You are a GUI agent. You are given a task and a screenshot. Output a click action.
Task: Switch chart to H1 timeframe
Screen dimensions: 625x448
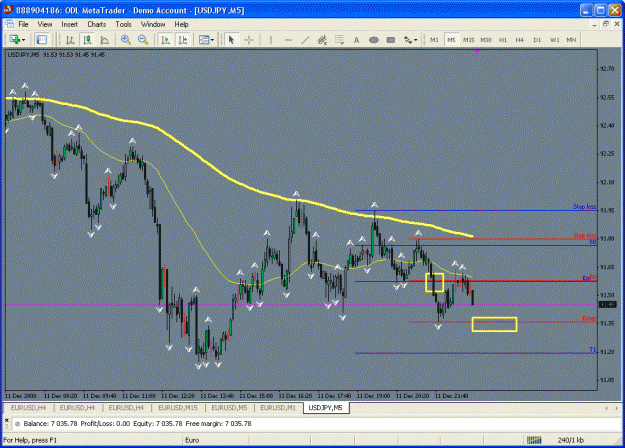click(x=503, y=39)
